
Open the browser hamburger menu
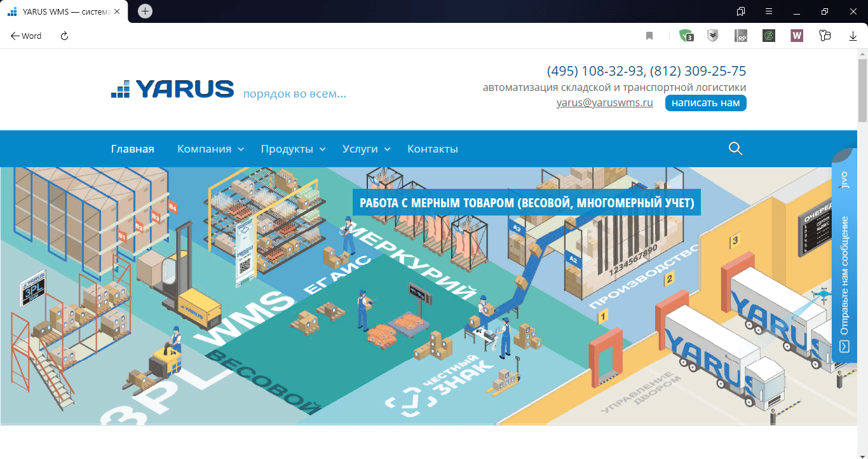pyautogui.click(x=769, y=11)
